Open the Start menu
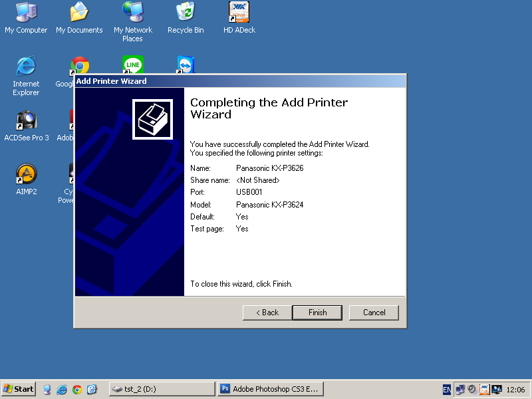The image size is (532, 399). tap(19, 389)
